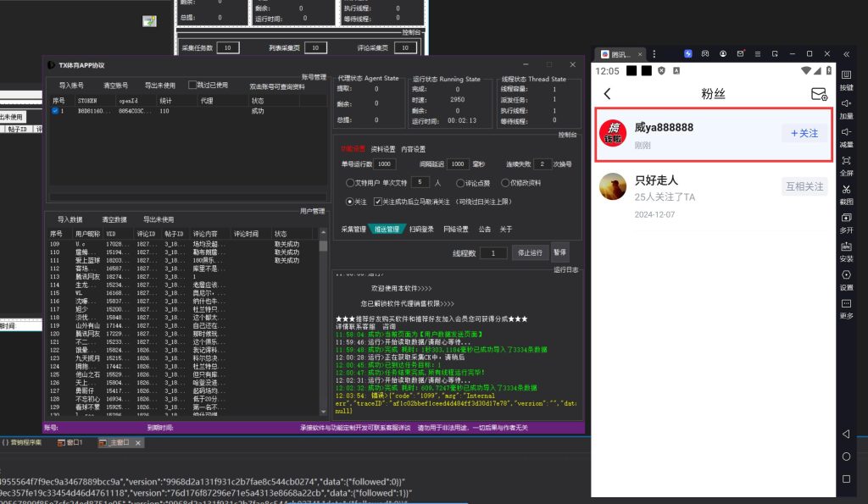Select the 艾特用户 radio option
The width and height of the screenshot is (868, 504).
(x=350, y=182)
